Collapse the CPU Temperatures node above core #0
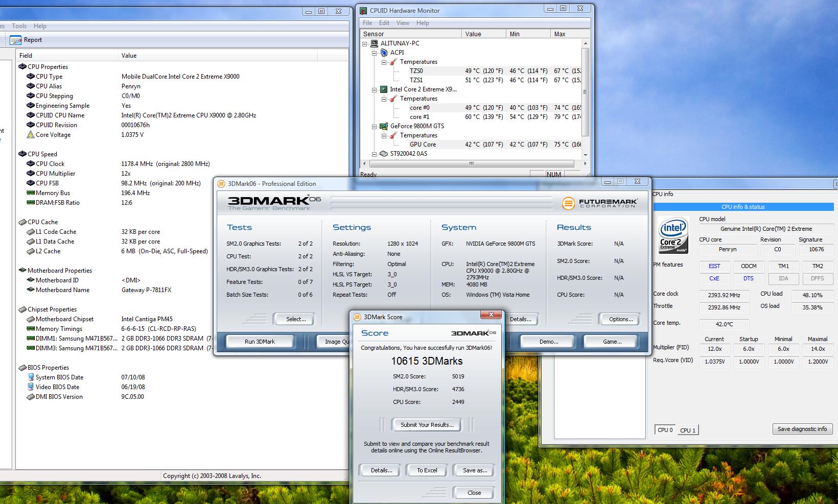838x504 pixels. (x=384, y=99)
